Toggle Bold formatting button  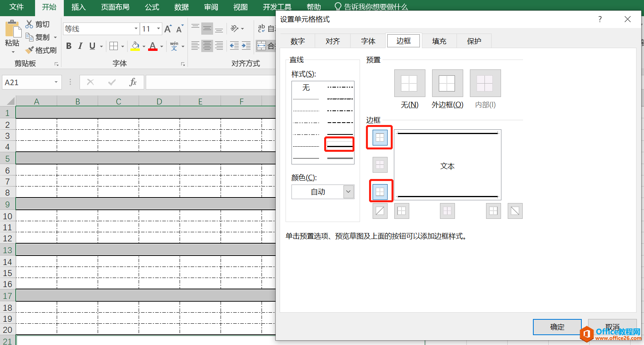pos(69,46)
